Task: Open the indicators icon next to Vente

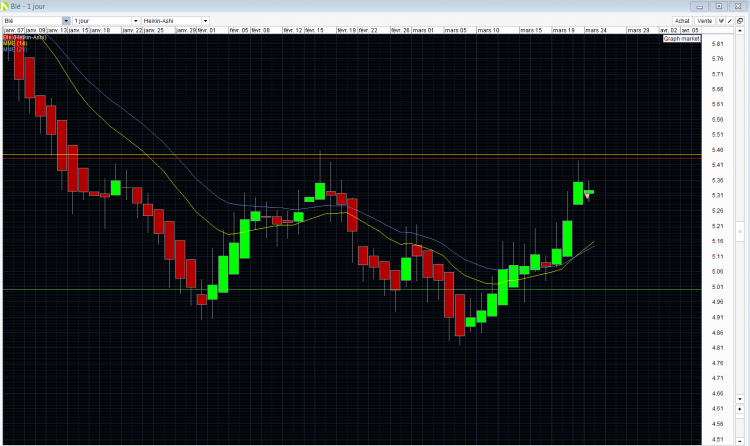Action: click(x=721, y=21)
